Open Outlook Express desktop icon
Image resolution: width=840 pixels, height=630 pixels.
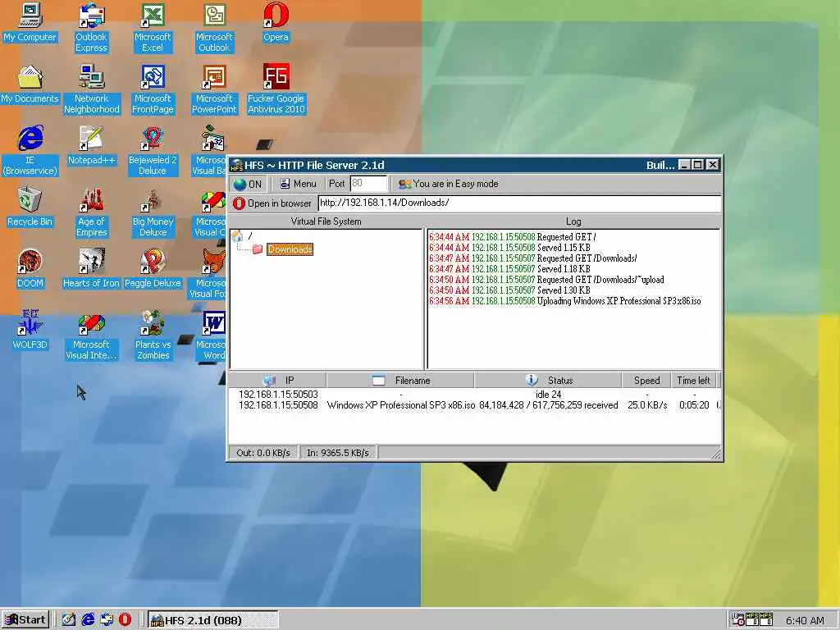click(x=91, y=28)
